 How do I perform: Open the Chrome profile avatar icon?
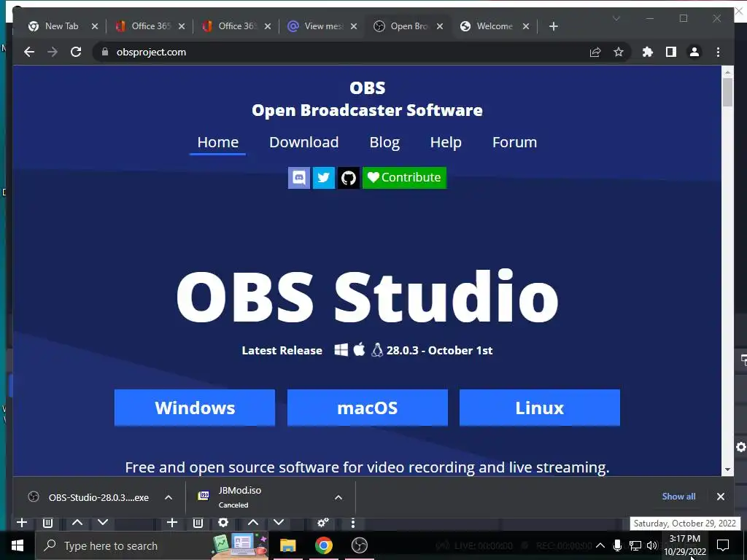[x=694, y=52]
